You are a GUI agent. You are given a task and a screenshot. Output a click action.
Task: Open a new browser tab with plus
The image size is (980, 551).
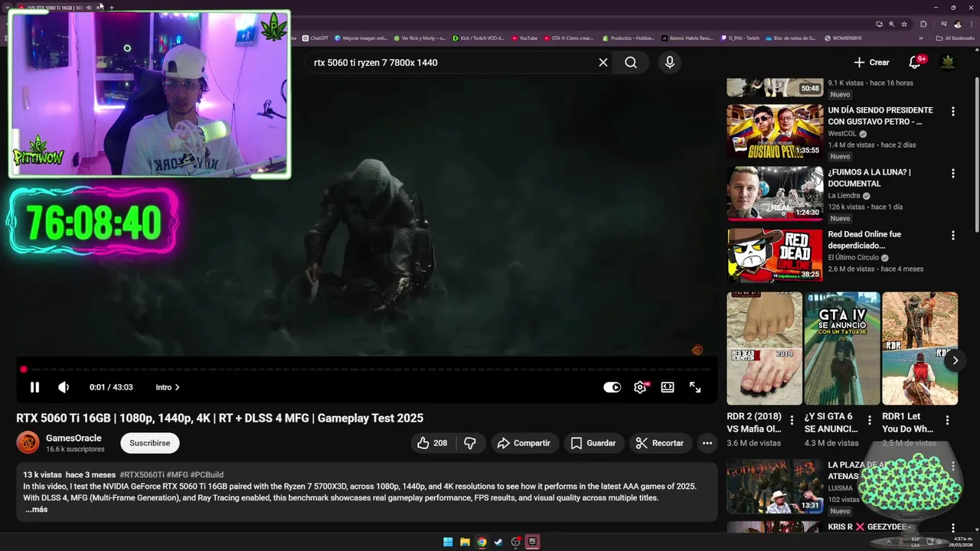click(x=112, y=8)
